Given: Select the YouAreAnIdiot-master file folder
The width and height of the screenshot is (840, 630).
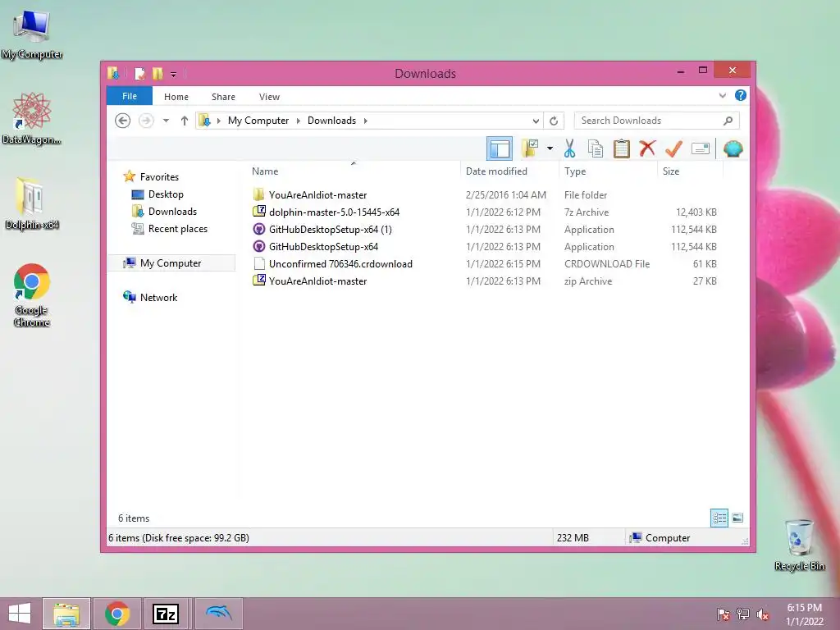Looking at the screenshot, I should click(317, 195).
